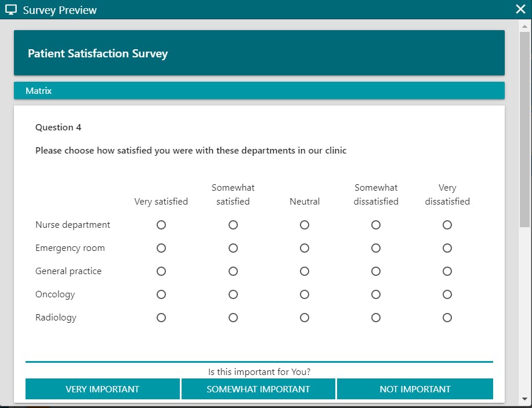This screenshot has height=408, width=532.
Task: Choose the VERY IMPORTANT button
Action: click(x=103, y=389)
